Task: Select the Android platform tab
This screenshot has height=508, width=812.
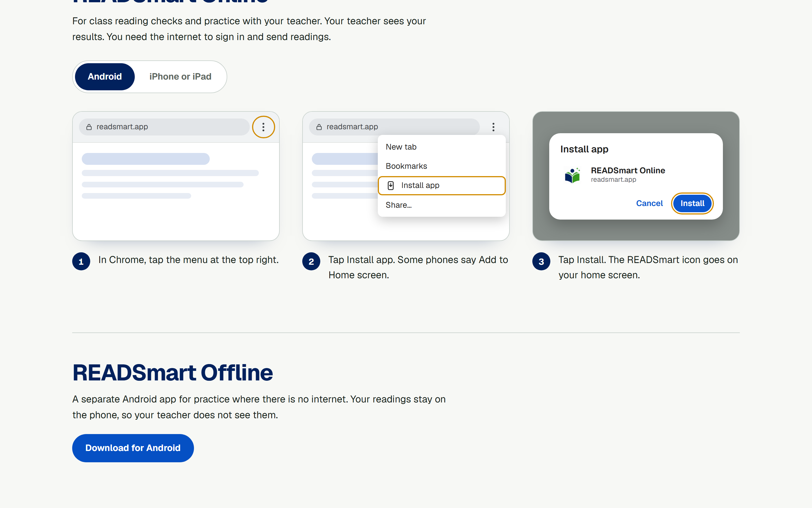Action: 105,76
